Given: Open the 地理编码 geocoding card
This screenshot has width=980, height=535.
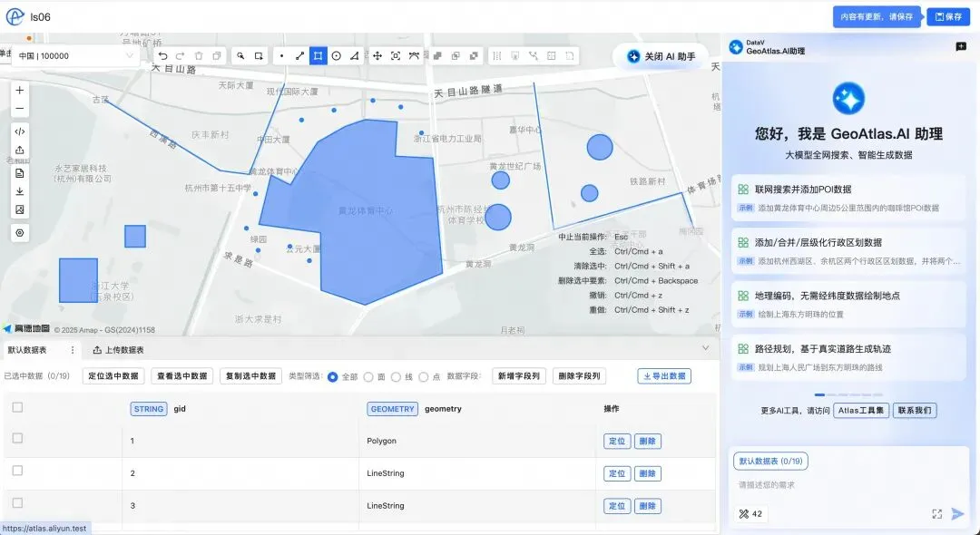Looking at the screenshot, I should pyautogui.click(x=848, y=305).
